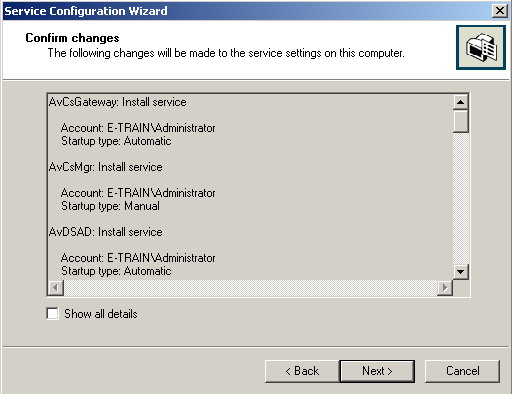Click the wizard server icon in header
This screenshot has width=512, height=394.
(481, 48)
